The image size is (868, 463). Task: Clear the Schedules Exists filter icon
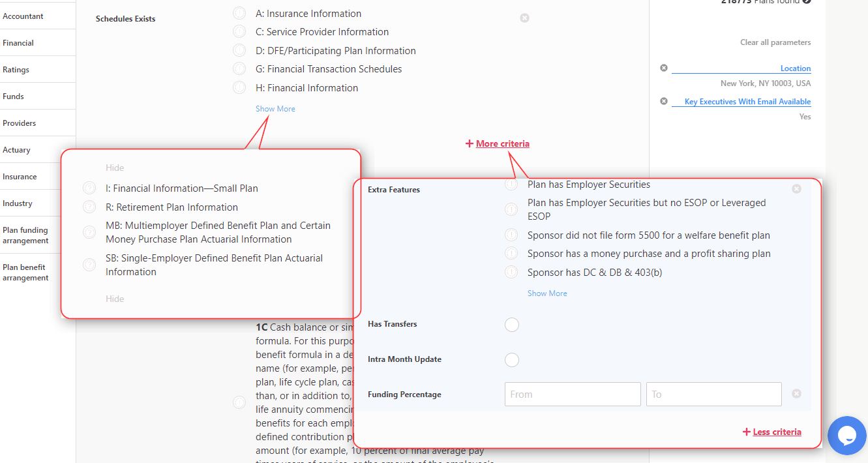524,18
